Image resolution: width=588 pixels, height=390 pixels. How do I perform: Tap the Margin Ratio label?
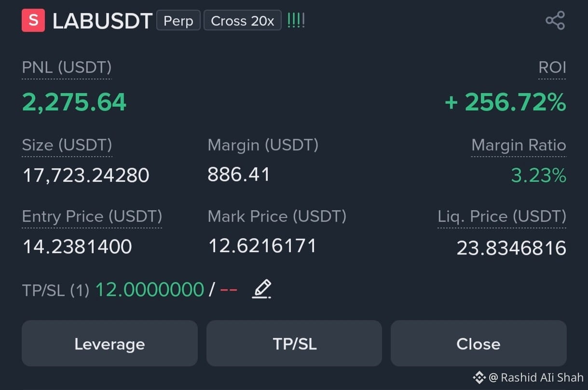click(519, 145)
